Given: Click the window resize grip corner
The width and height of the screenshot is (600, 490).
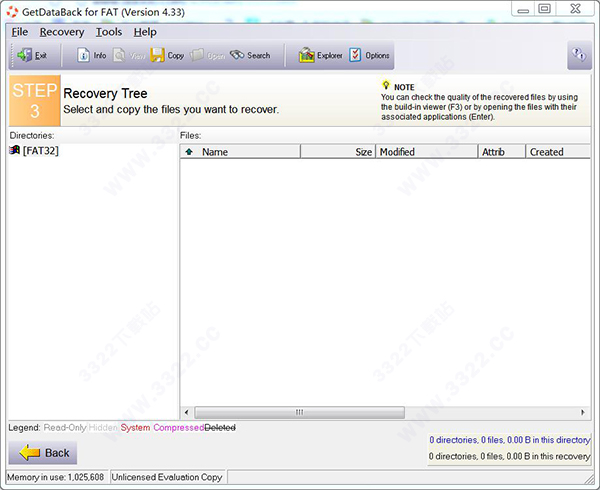Looking at the screenshot, I should [x=589, y=479].
